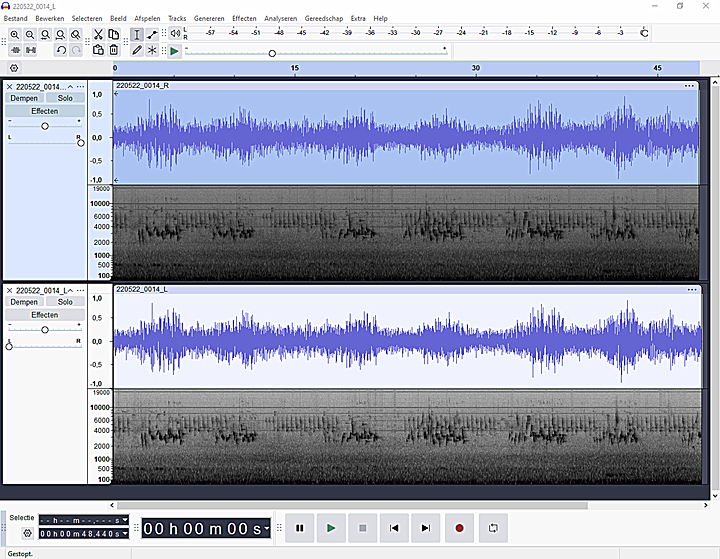Cut selected audio with the scissors icon

click(x=98, y=34)
